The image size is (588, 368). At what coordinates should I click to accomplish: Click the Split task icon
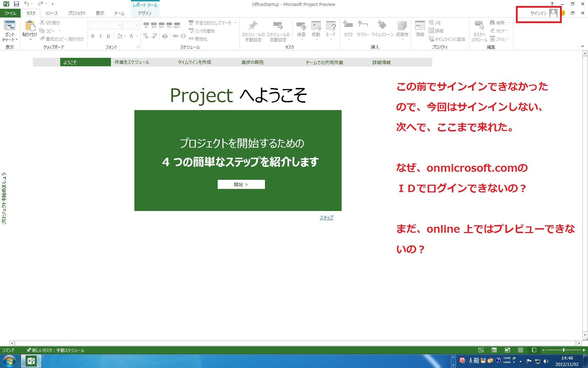click(x=165, y=36)
